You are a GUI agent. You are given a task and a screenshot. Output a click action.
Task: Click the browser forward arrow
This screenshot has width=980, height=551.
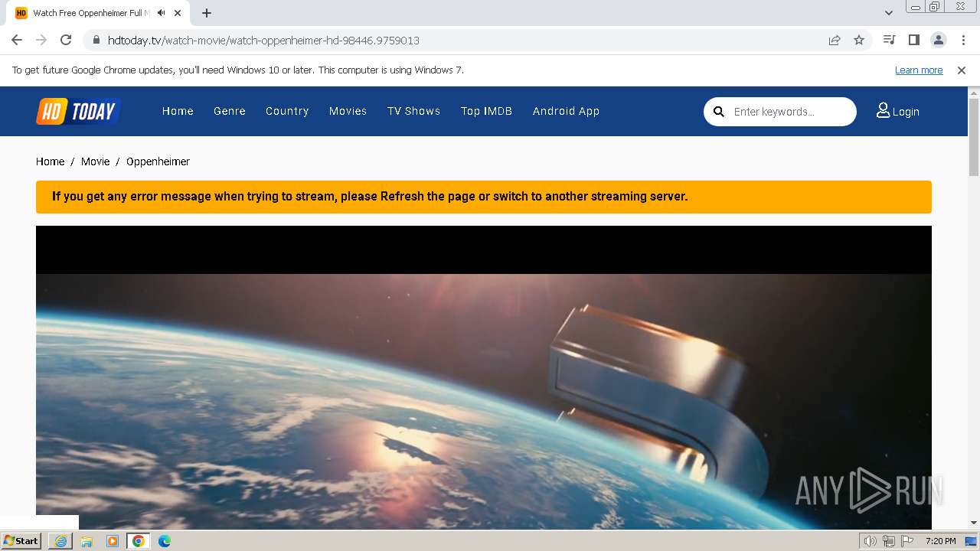point(41,40)
